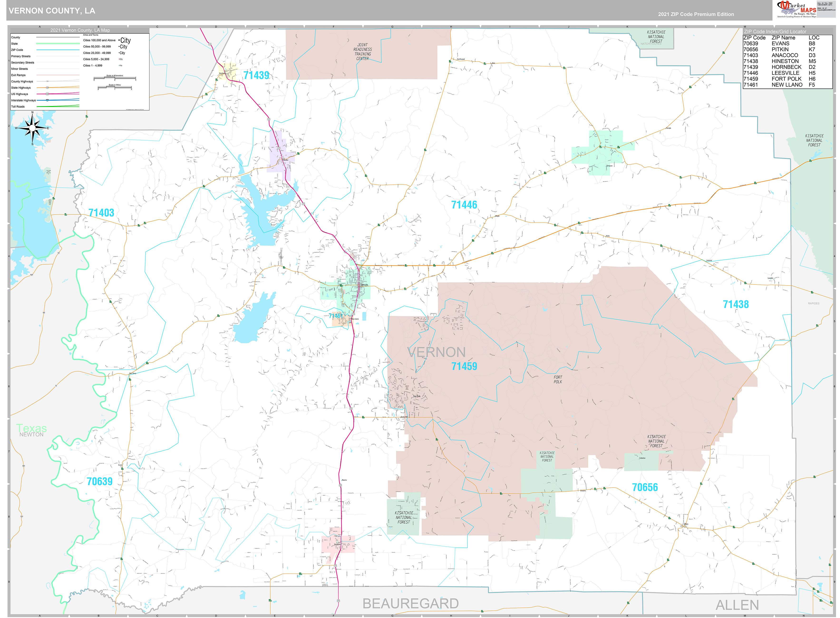Select the Interstate Highways shield symbol in legend
Image resolution: width=840 pixels, height=618 pixels.
coord(47,100)
